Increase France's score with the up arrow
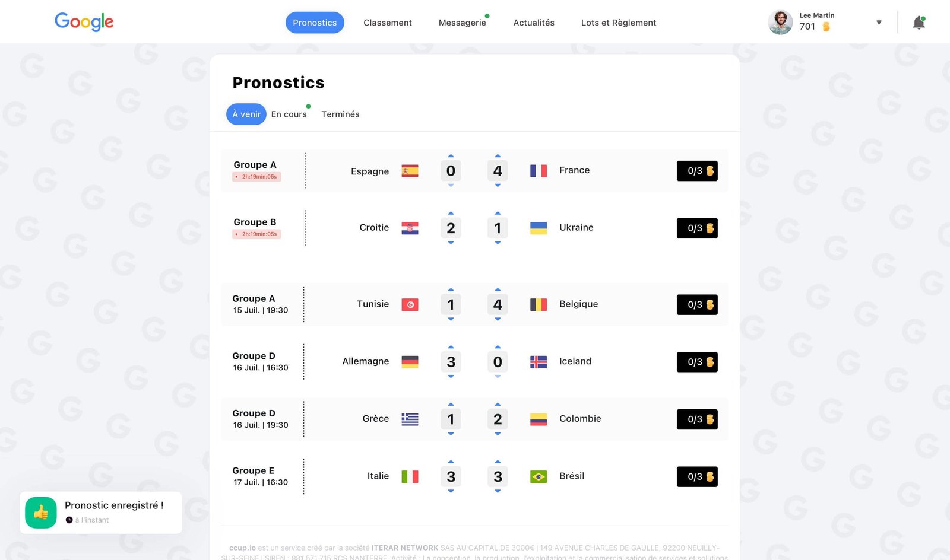950x560 pixels. 498,156
